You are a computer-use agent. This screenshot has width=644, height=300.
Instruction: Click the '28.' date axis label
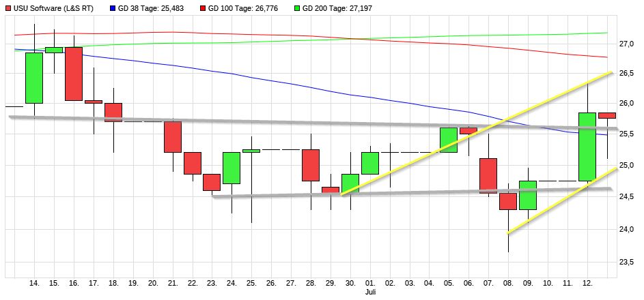point(311,283)
